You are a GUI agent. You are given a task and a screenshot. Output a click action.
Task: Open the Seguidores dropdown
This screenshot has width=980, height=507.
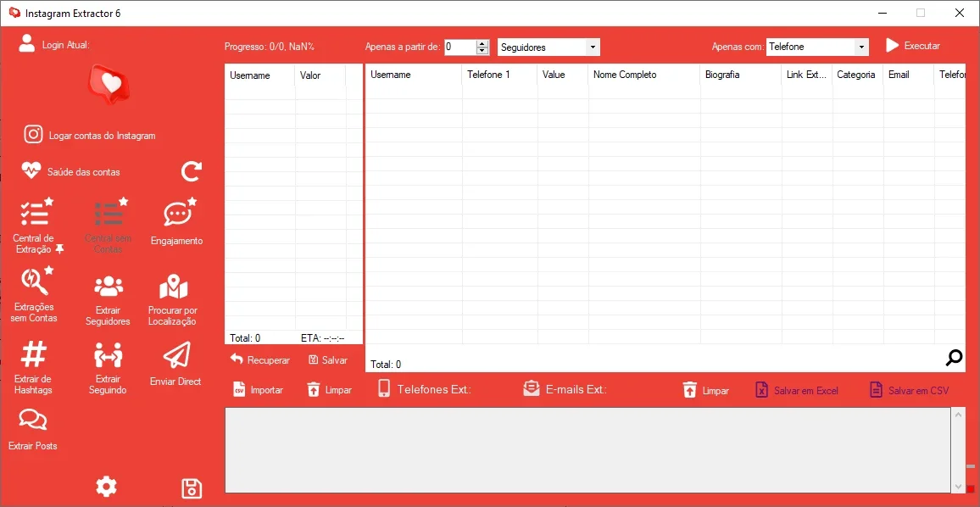[548, 47]
